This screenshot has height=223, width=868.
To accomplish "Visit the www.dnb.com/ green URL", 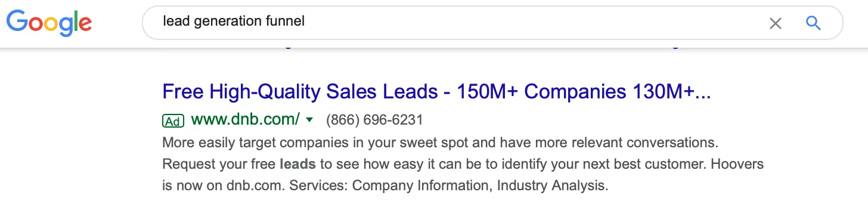I will click(245, 120).
